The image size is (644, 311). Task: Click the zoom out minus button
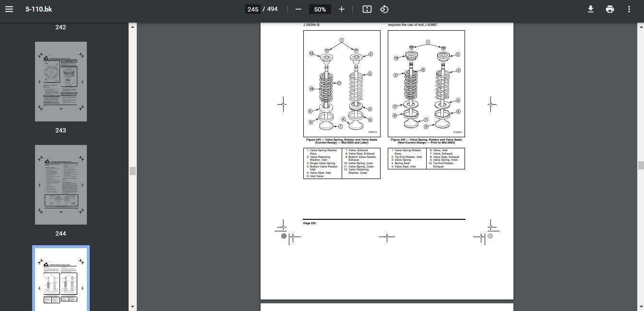[298, 9]
